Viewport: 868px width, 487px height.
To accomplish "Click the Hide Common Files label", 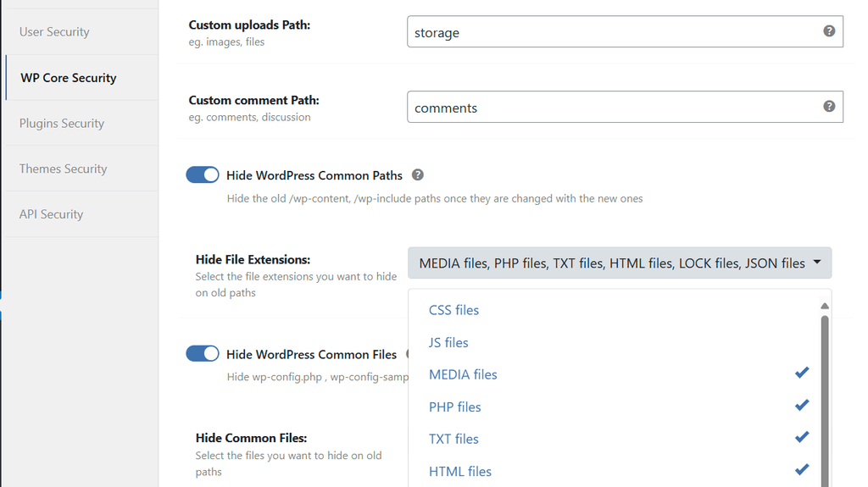I will [x=251, y=438].
